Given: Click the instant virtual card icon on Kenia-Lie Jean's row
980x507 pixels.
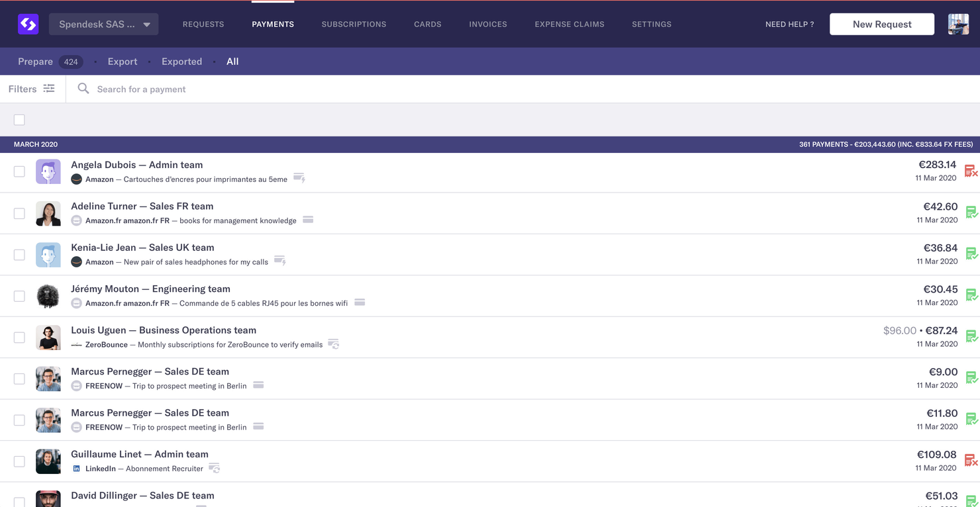Looking at the screenshot, I should (x=279, y=261).
